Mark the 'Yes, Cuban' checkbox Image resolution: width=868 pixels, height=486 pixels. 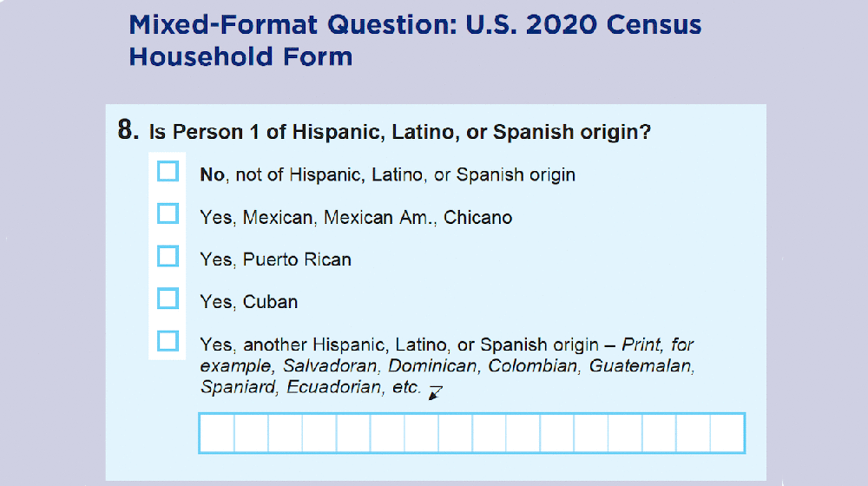pyautogui.click(x=168, y=299)
